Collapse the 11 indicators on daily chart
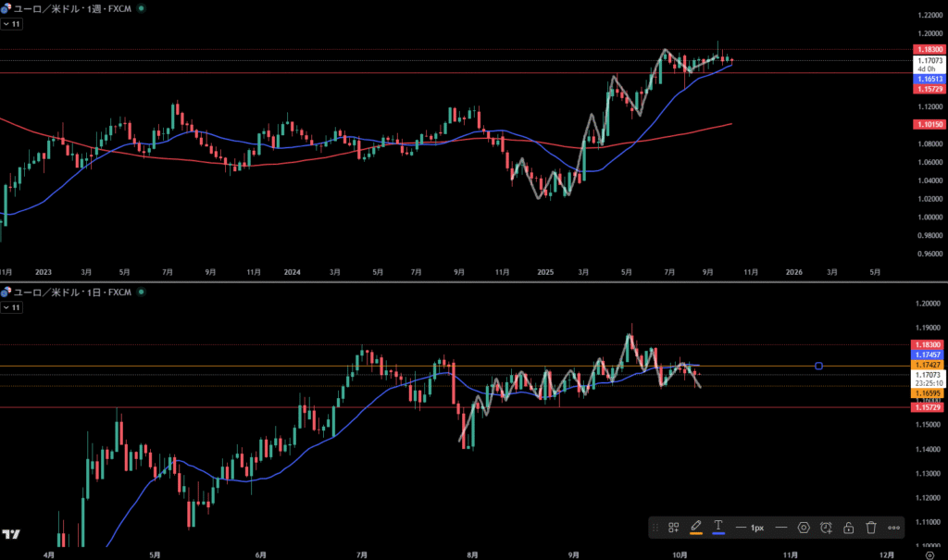This screenshot has height=560, width=948. tap(12, 307)
